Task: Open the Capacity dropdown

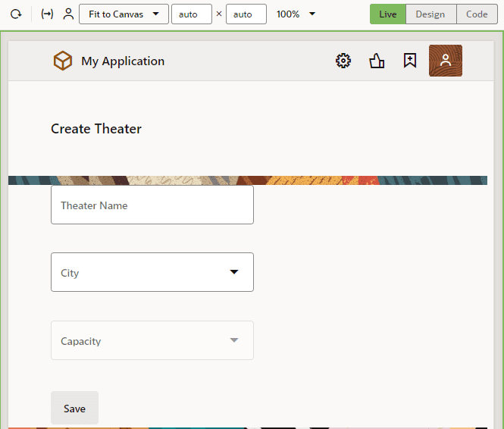Action: point(152,340)
